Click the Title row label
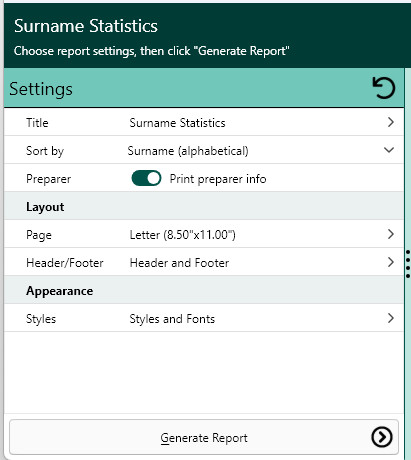Image resolution: width=411 pixels, height=460 pixels. [x=37, y=123]
